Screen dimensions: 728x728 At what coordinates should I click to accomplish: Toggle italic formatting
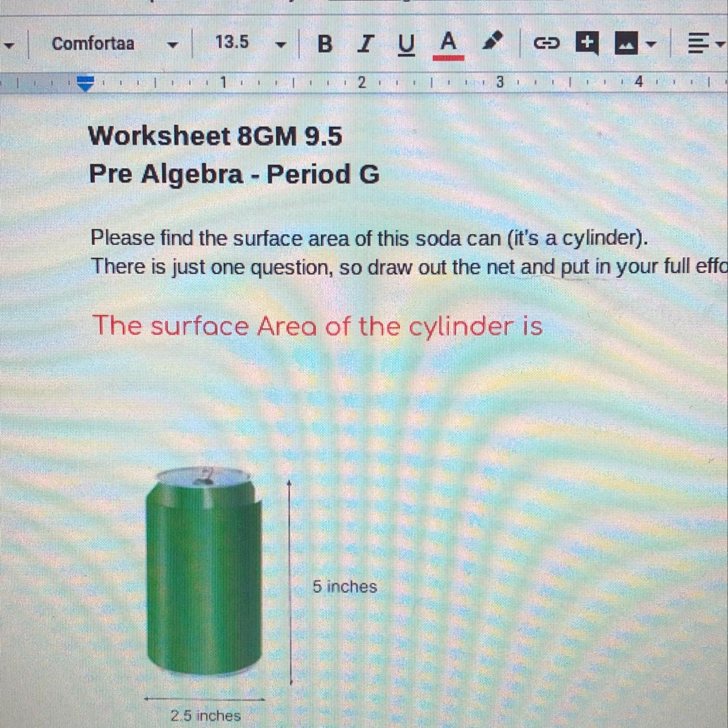coord(365,44)
